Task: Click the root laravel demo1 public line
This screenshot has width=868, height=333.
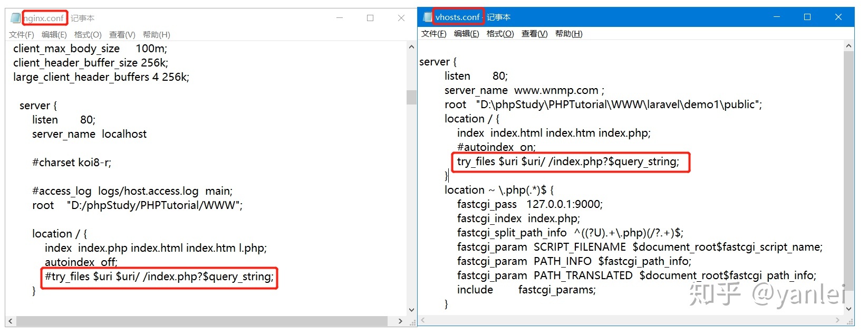Action: pos(603,104)
